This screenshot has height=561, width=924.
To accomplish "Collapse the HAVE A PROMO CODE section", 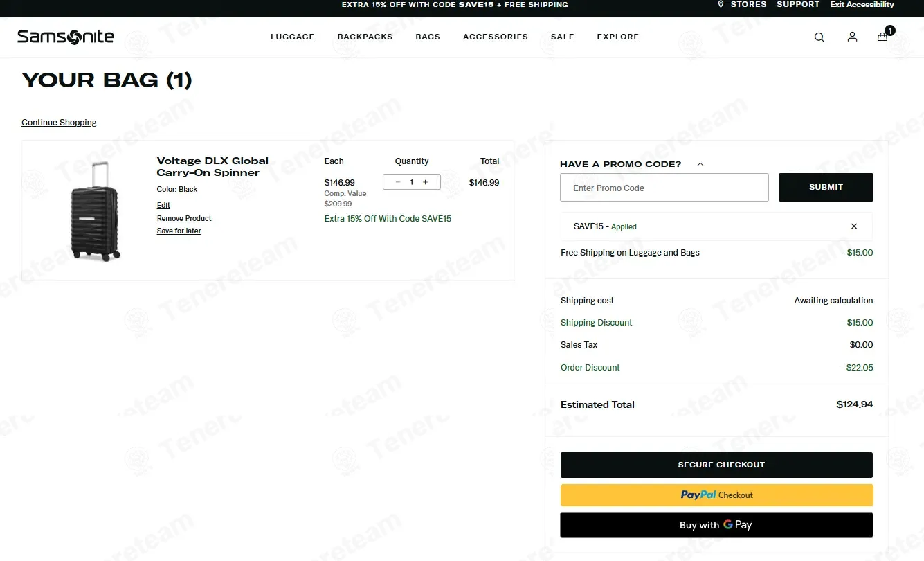I will [700, 164].
